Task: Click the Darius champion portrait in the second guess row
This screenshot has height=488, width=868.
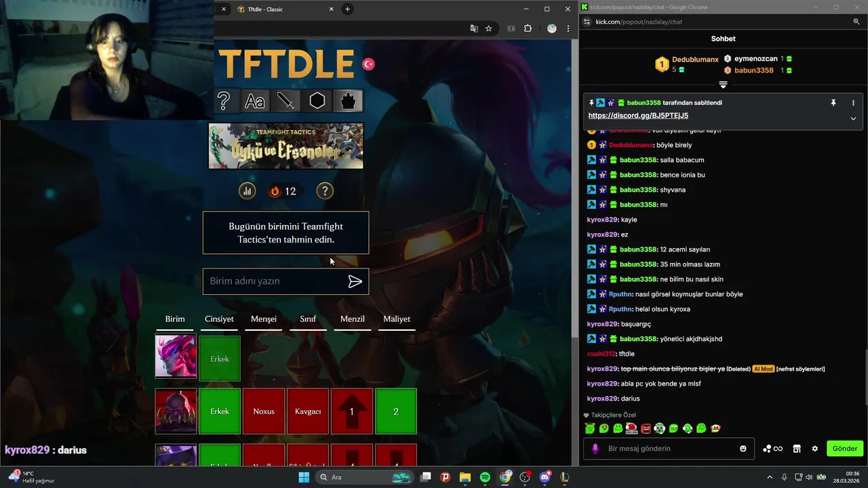Action: tap(176, 411)
